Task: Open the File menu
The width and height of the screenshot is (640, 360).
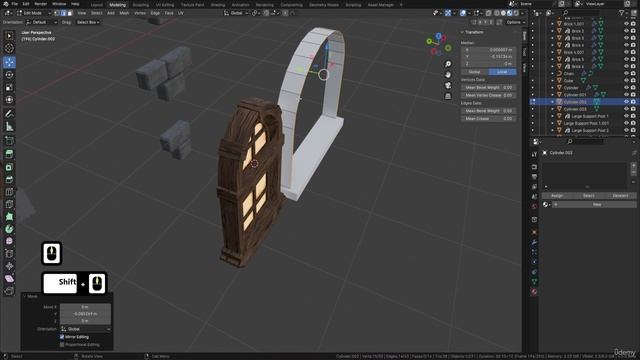Action: [x=14, y=4]
